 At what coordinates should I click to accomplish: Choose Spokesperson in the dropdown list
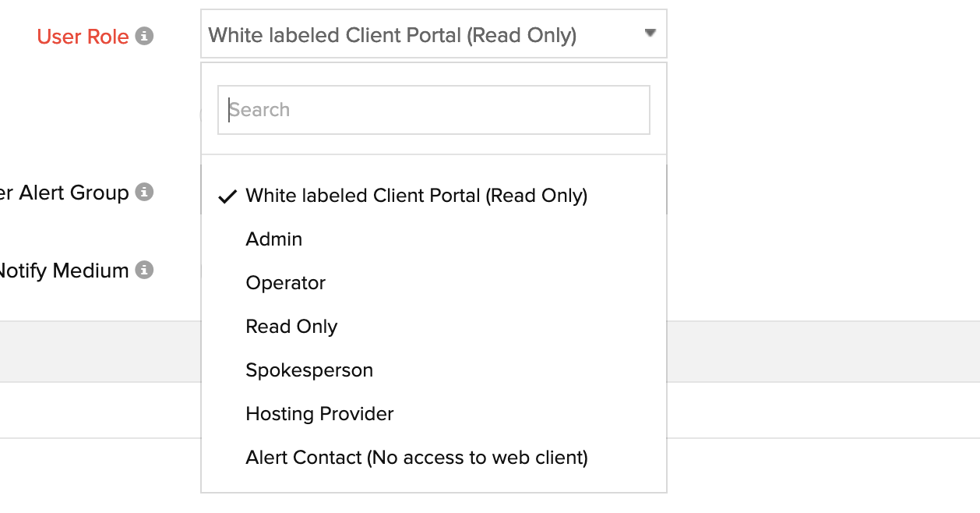[x=309, y=370]
